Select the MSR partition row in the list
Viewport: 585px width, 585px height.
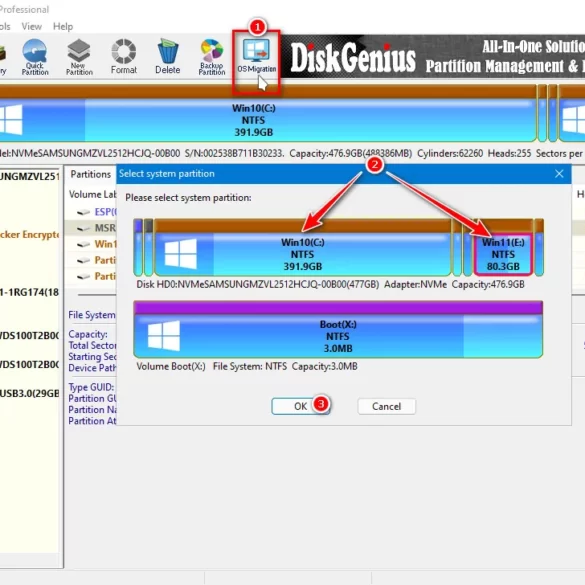pyautogui.click(x=91, y=228)
